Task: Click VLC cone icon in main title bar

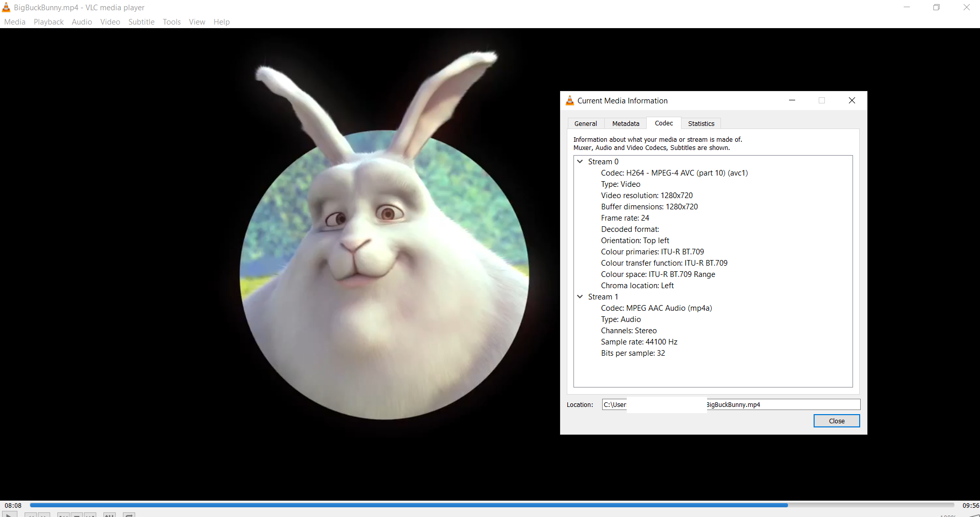Action: click(6, 7)
